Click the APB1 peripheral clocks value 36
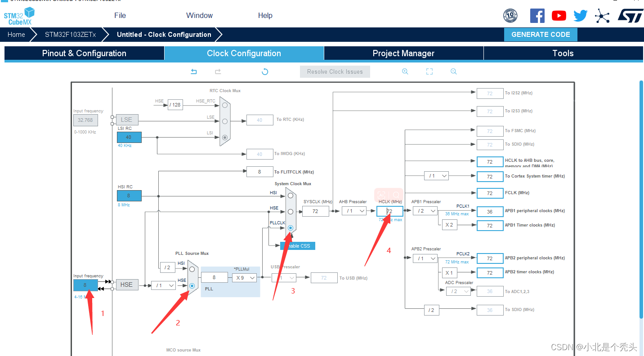The height and width of the screenshot is (356, 644). click(490, 211)
